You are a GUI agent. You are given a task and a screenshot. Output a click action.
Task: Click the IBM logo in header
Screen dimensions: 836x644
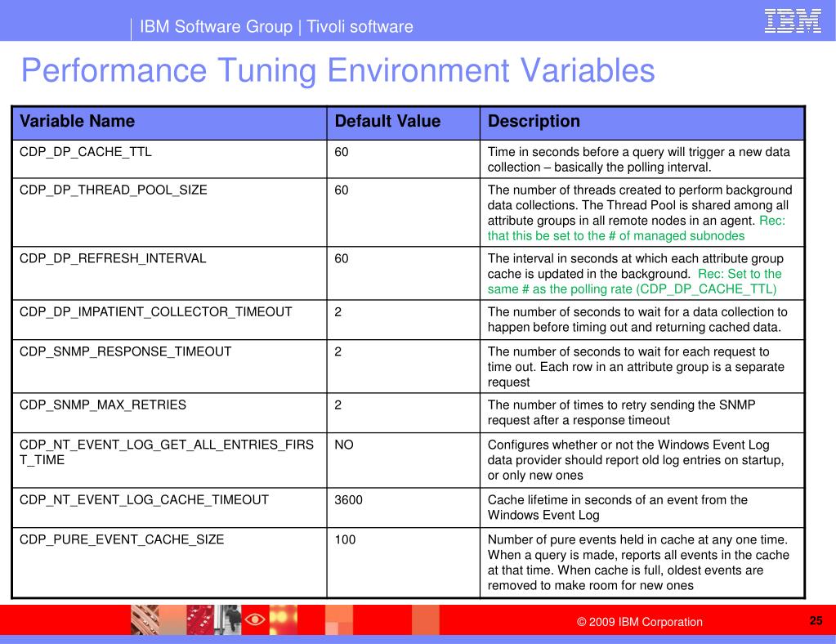pos(793,21)
